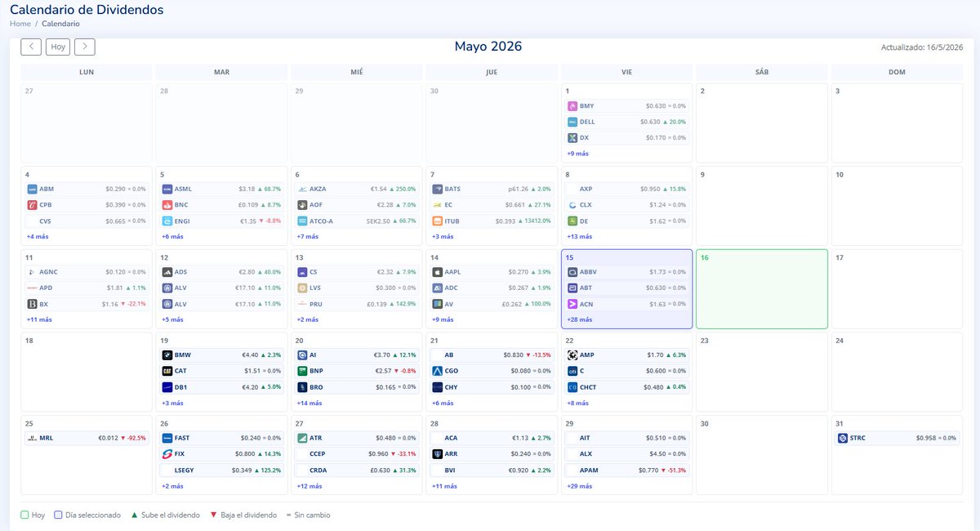Expand +29 más on May 29
The width and height of the screenshot is (980, 531).
[580, 486]
